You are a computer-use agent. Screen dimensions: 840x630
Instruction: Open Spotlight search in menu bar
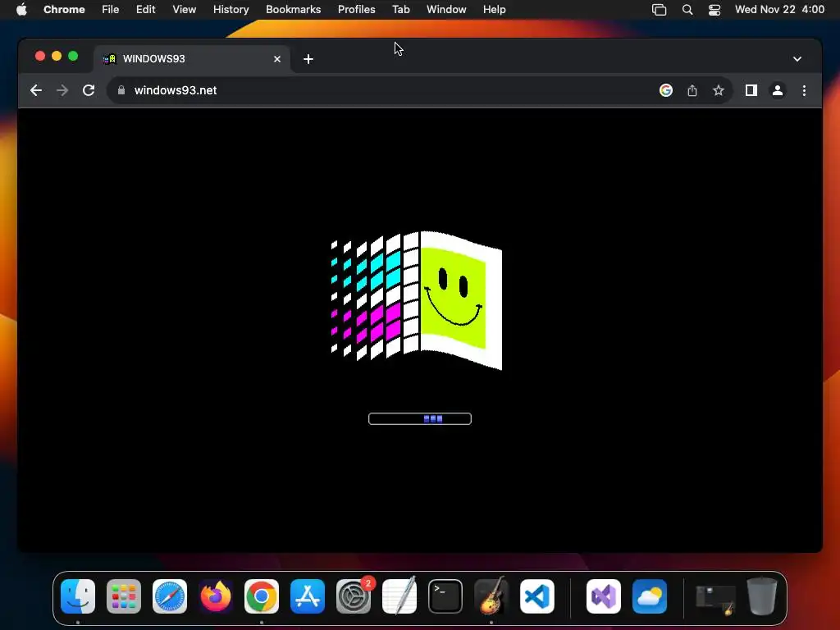(x=687, y=10)
